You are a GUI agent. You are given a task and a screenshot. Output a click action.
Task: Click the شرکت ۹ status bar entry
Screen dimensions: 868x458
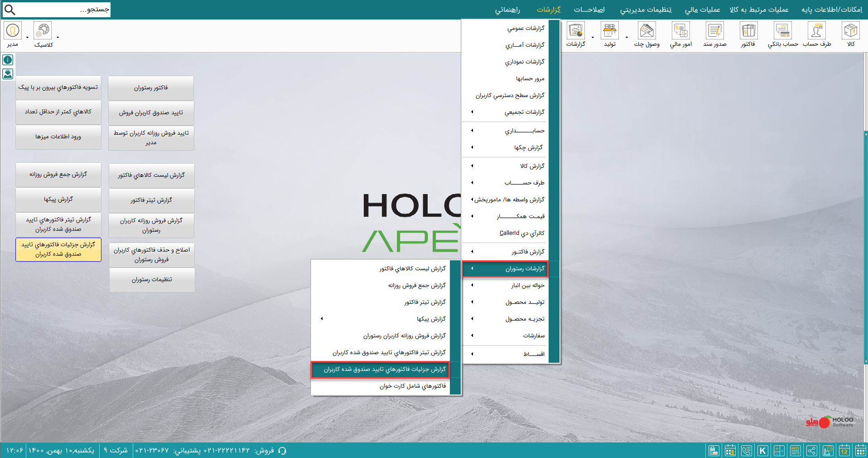pos(116,450)
